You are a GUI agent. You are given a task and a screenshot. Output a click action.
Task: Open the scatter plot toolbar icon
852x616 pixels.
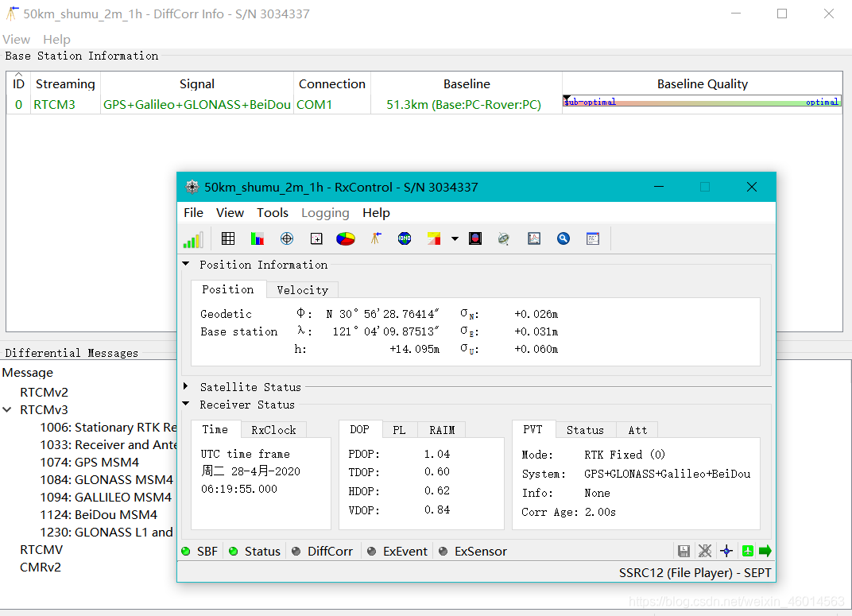(316, 238)
